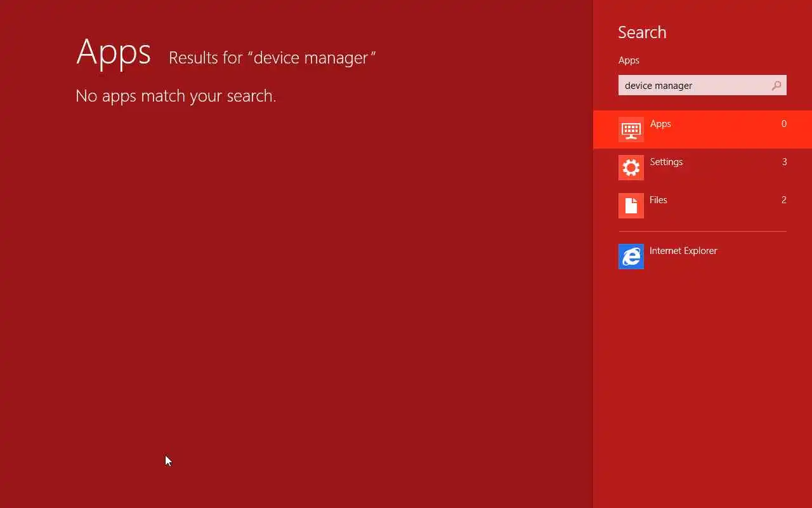
Task: Launch the Internet Explorer icon
Action: [x=631, y=257]
